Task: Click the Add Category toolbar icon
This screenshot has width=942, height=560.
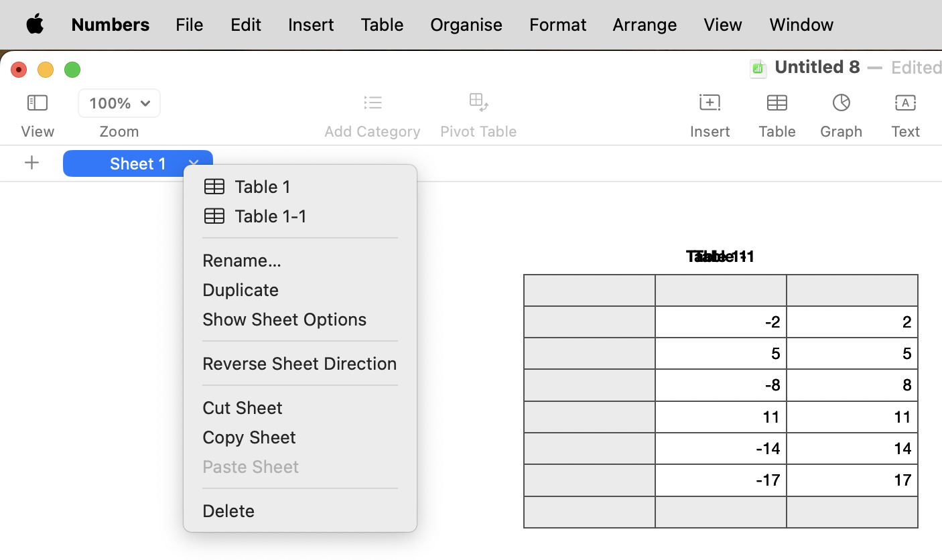Action: pyautogui.click(x=373, y=103)
